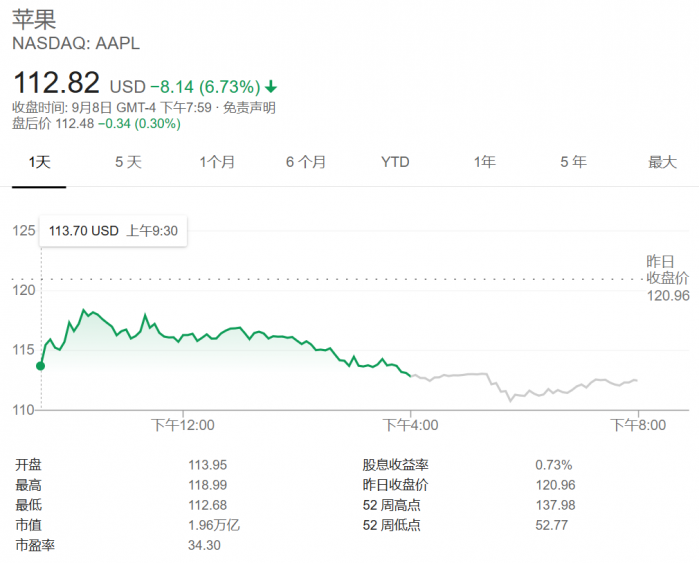
Task: Show the 1个月 chart range
Action: tap(217, 162)
